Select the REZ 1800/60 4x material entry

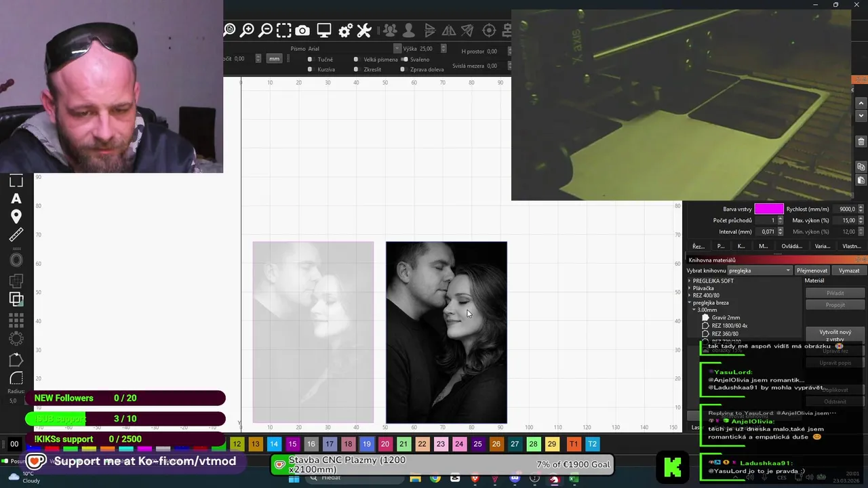point(730,325)
